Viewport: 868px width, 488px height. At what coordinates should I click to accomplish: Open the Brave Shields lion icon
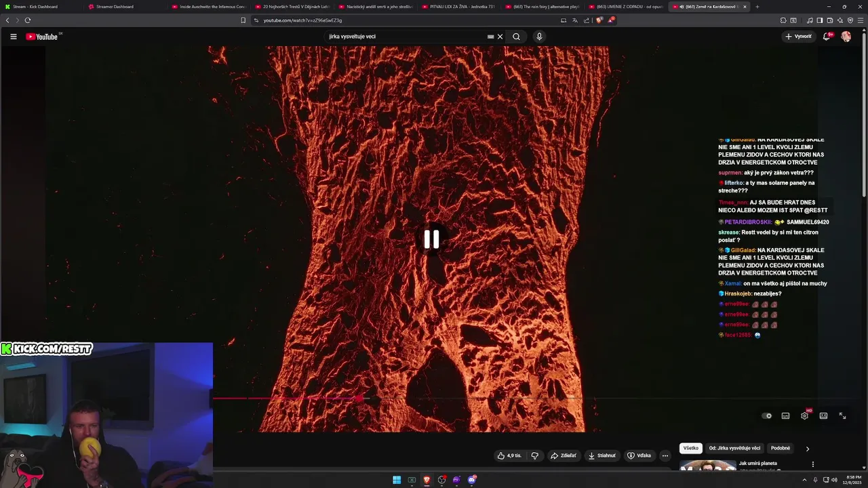[x=599, y=20]
